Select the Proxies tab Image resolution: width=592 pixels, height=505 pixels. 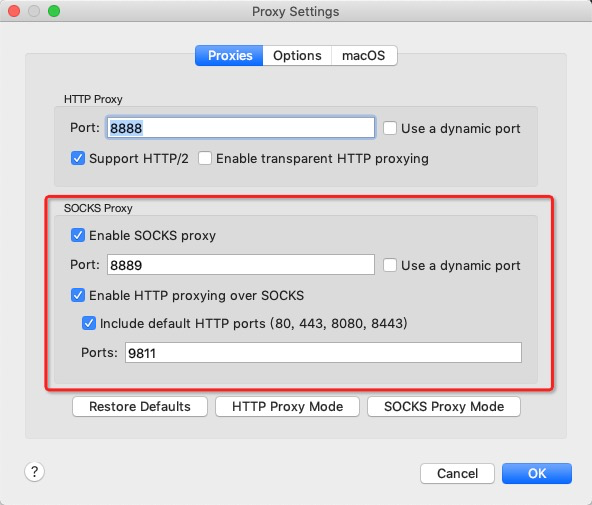(229, 55)
